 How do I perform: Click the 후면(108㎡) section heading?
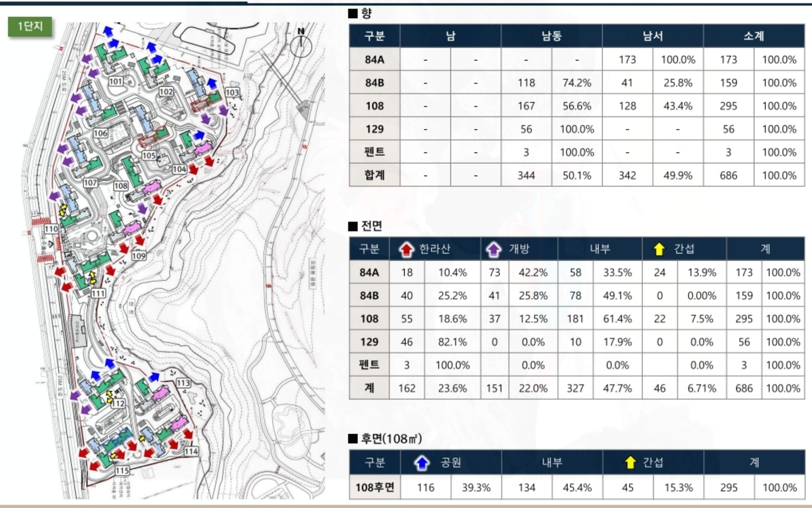point(391,438)
